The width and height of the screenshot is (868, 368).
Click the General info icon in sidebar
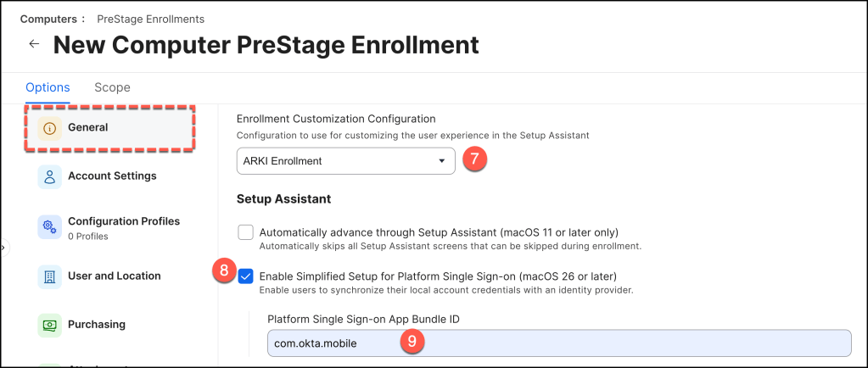tap(50, 128)
